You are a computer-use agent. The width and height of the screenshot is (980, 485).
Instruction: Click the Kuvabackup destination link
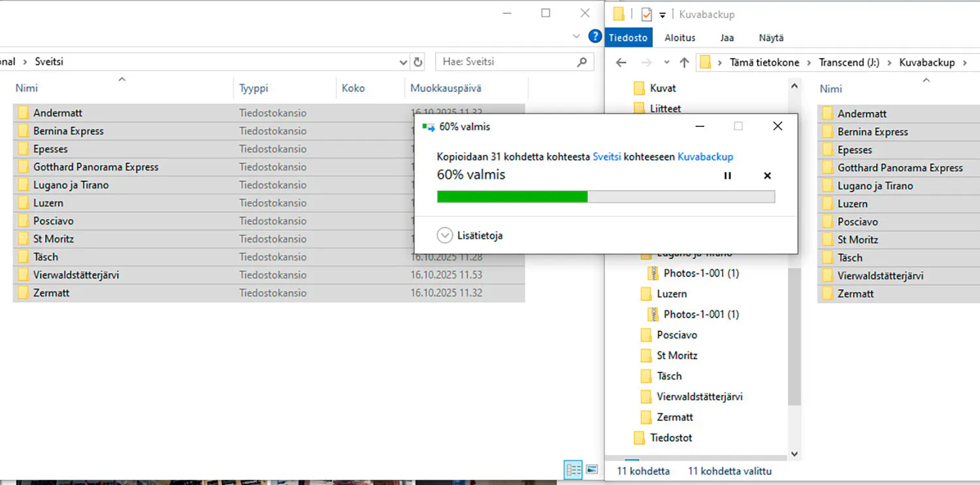pyautogui.click(x=705, y=157)
